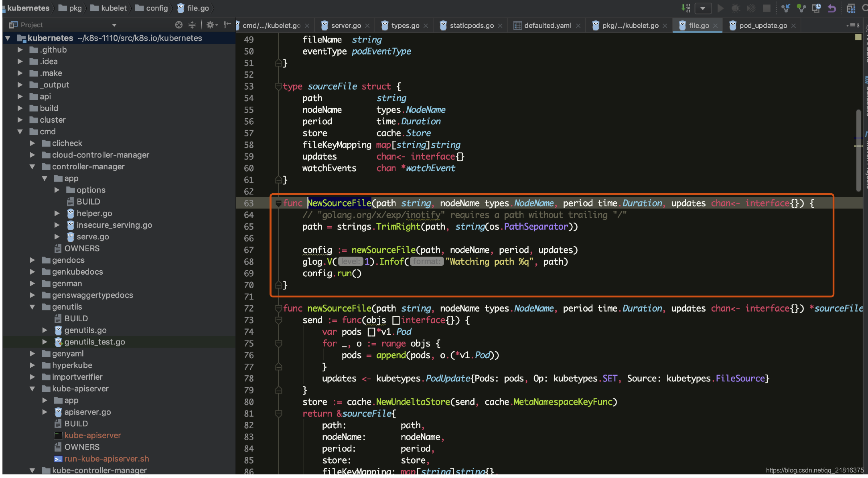The height and width of the screenshot is (478, 868).
Task: Collapse the cmd folder
Action: pyautogui.click(x=20, y=132)
